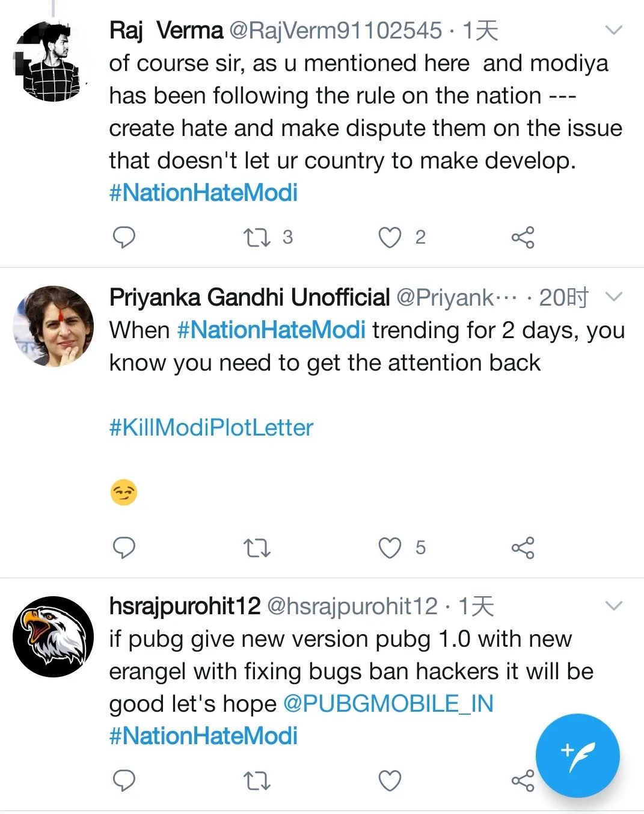
Task: Open the dropdown chevron on hsrajpurohit12's tweet
Action: point(613,606)
